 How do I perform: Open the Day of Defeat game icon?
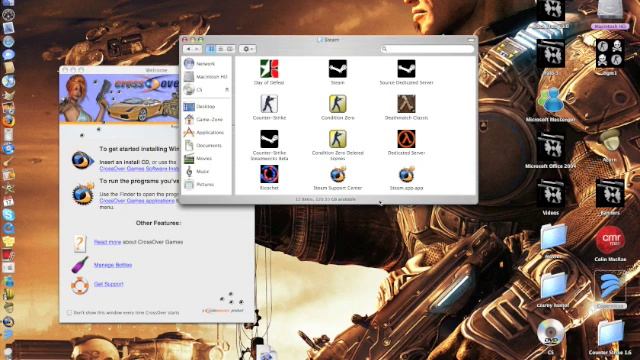click(269, 69)
